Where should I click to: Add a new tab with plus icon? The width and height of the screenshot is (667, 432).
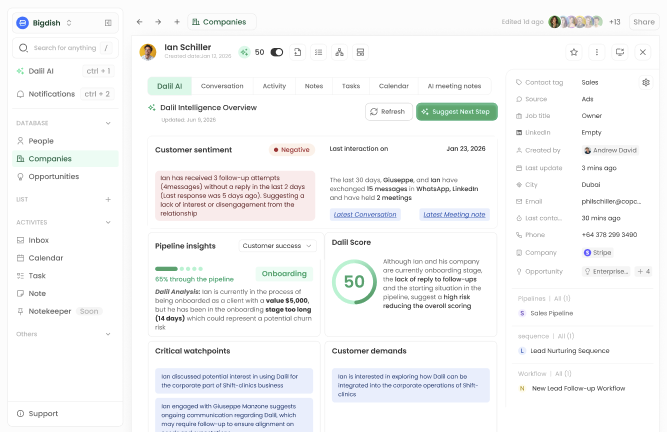tap(177, 22)
